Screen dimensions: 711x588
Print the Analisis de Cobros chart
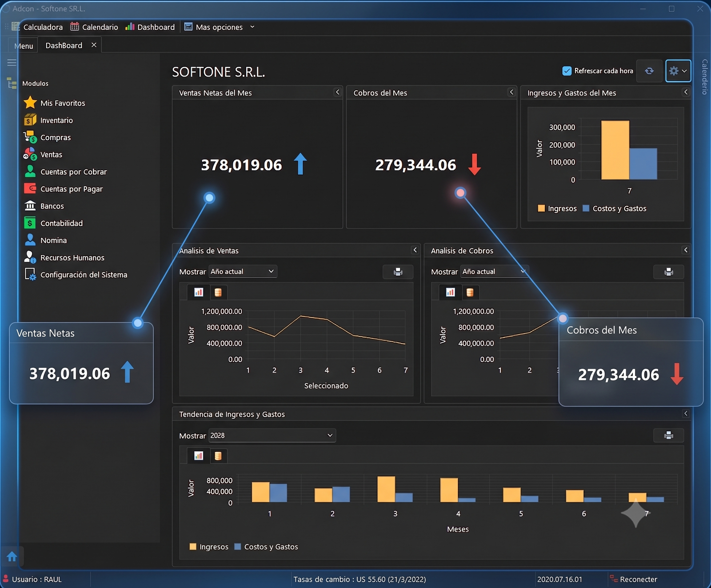[668, 272]
